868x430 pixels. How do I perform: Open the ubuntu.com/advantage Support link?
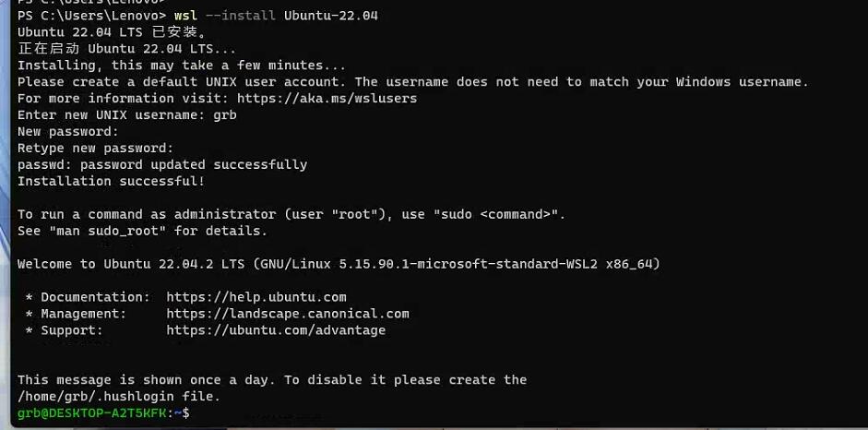[276, 330]
